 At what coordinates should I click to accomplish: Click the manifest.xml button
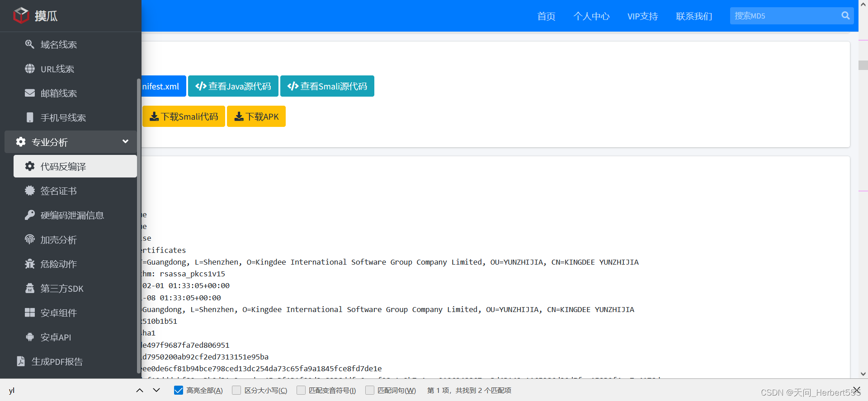click(x=164, y=86)
